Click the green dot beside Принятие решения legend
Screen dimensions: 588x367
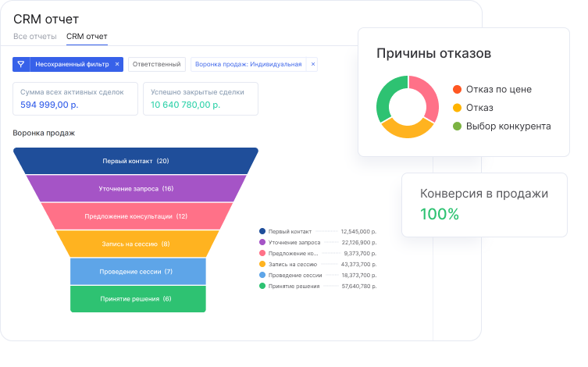262,287
